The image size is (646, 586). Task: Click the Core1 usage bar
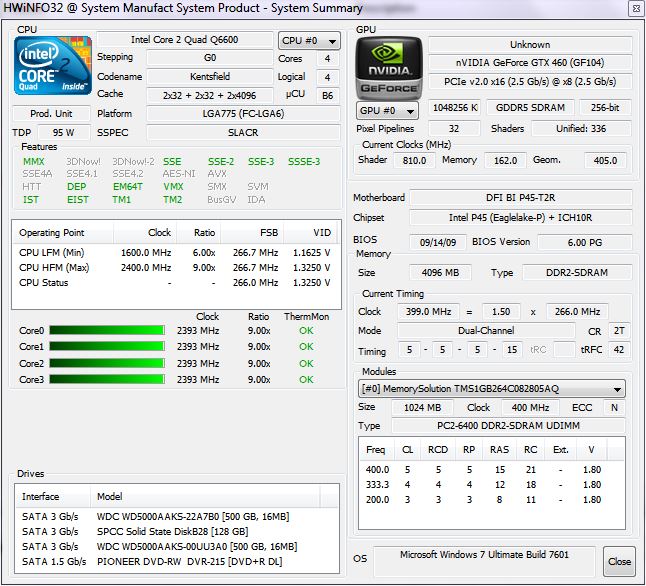pyautogui.click(x=107, y=347)
